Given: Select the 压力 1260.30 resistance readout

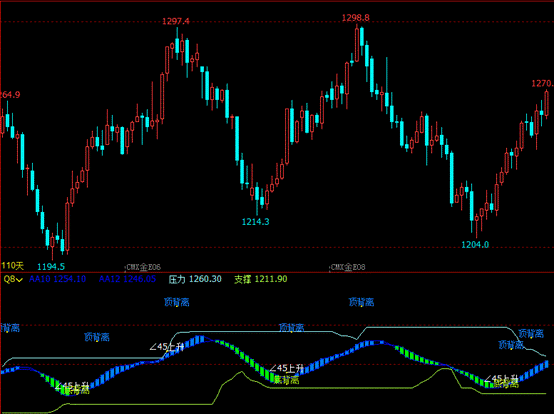Looking at the screenshot, I should (195, 279).
